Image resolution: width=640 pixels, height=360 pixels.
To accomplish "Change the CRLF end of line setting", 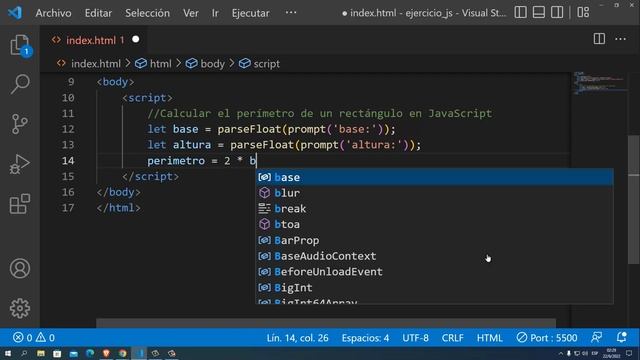I will (453, 338).
